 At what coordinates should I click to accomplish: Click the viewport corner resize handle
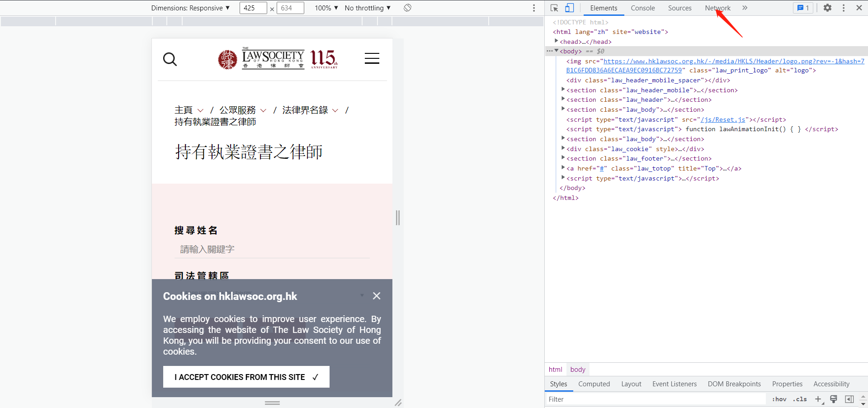pos(398,403)
